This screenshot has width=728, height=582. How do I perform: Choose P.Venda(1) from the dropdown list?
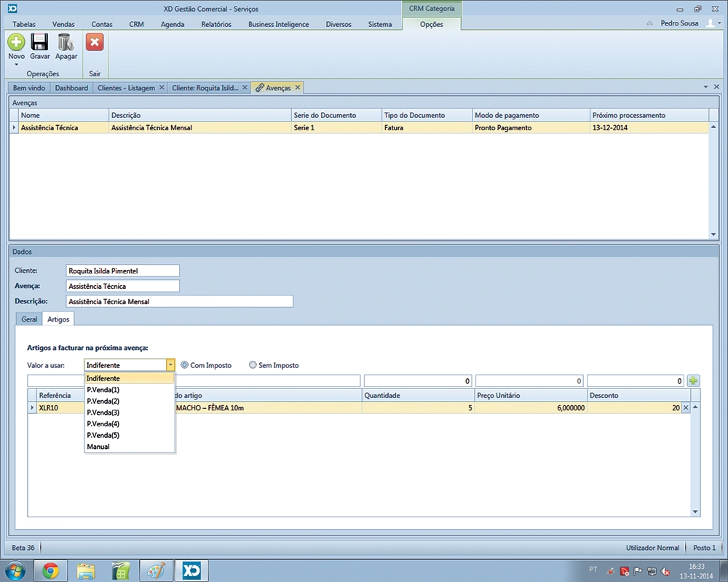pyautogui.click(x=103, y=390)
